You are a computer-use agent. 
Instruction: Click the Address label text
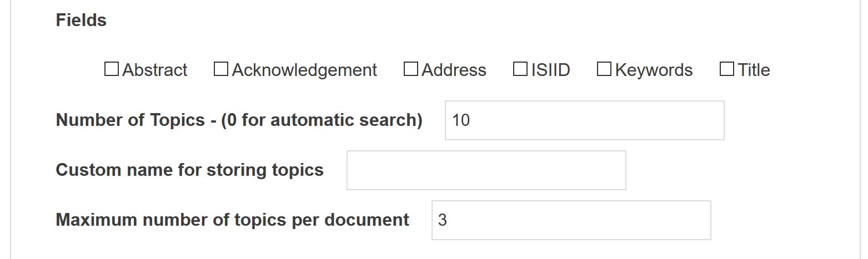point(454,70)
